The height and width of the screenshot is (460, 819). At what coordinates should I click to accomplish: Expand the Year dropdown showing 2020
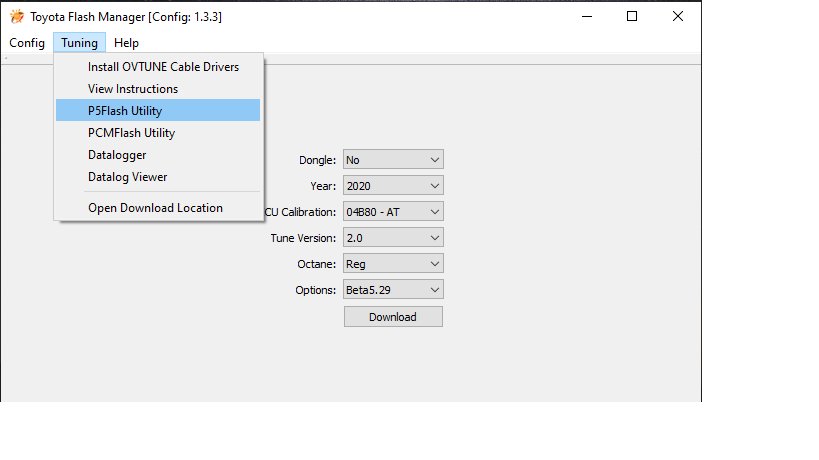(393, 186)
